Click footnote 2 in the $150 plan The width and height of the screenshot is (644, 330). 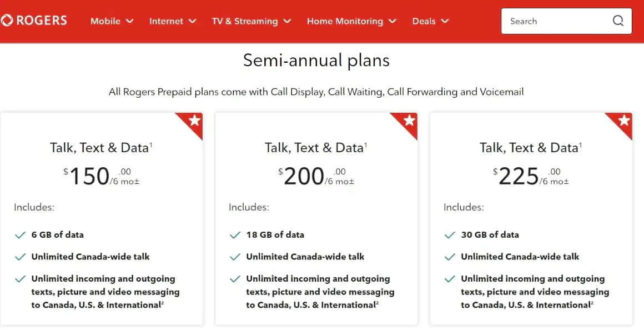coord(162,303)
